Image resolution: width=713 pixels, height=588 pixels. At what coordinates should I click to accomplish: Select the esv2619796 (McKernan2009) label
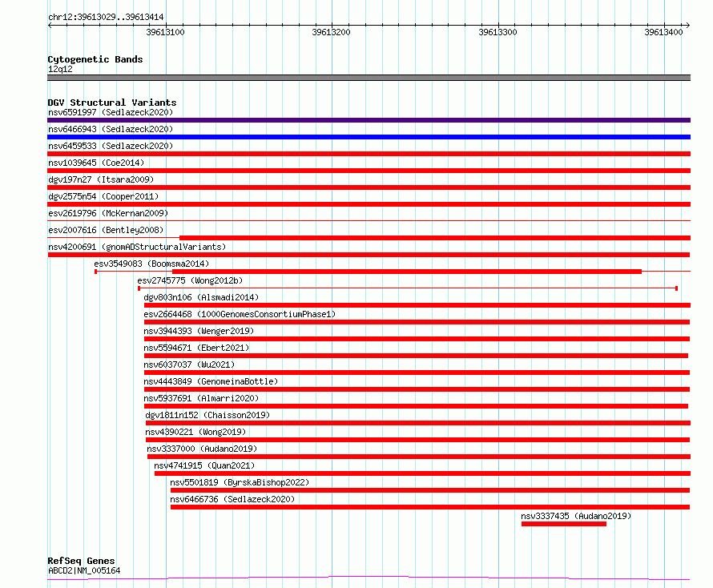108,213
